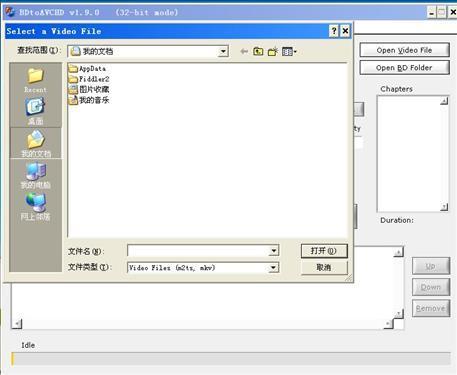Click the Open Video File button
The image size is (457, 375).
(404, 50)
